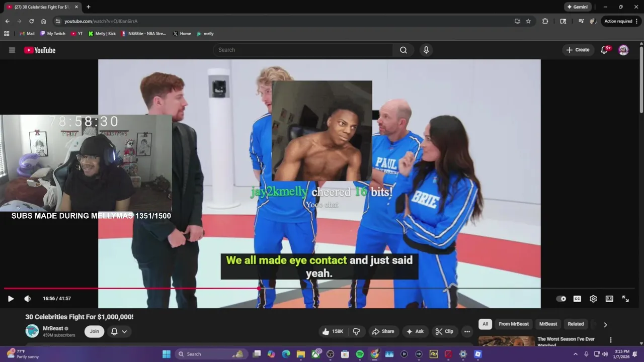
Task: Join the MrBeast channel
Action: (95, 331)
